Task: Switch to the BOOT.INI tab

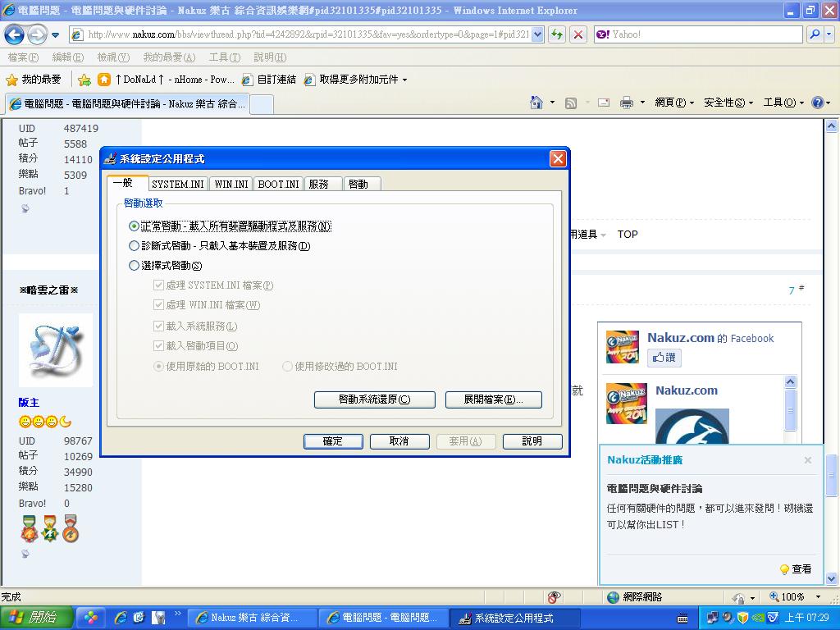Action: point(278,185)
